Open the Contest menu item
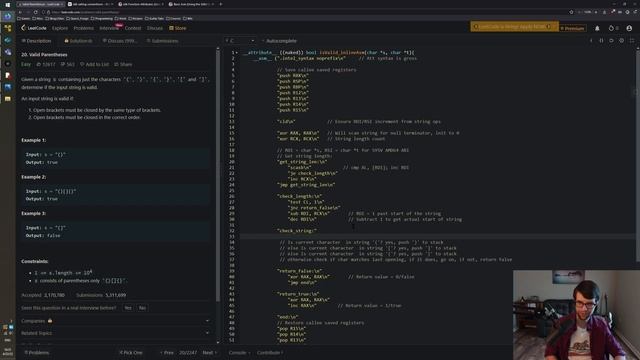640x360 pixels. point(133,28)
